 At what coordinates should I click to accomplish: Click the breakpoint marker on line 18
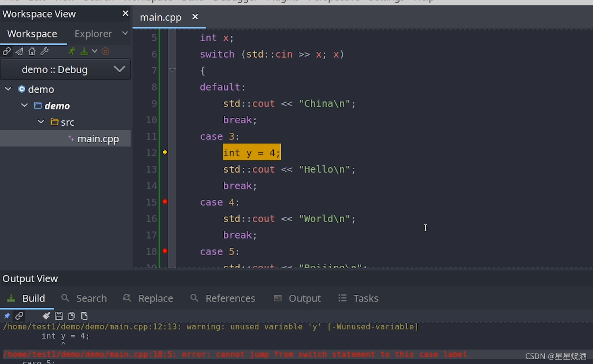click(x=165, y=251)
